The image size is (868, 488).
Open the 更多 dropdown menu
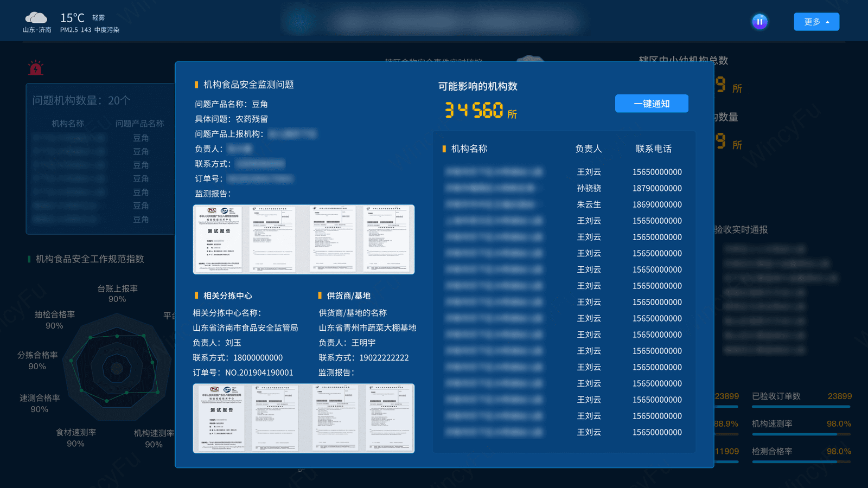tap(816, 22)
